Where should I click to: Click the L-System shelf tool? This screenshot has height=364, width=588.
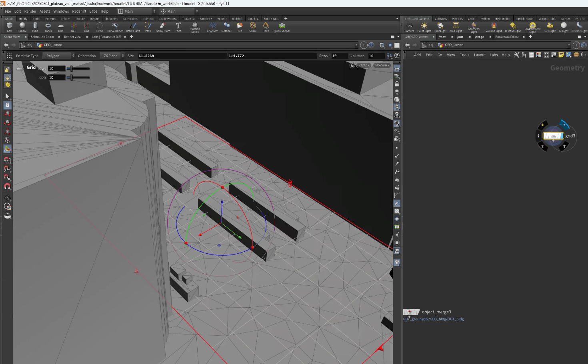click(x=212, y=27)
